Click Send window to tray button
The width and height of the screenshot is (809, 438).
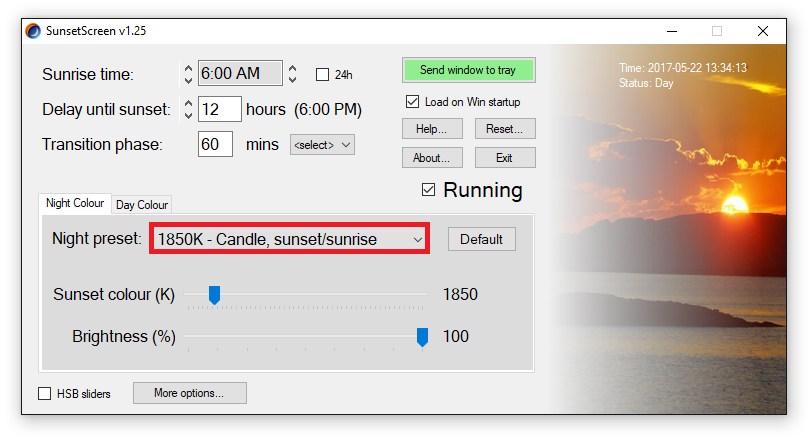(x=468, y=70)
